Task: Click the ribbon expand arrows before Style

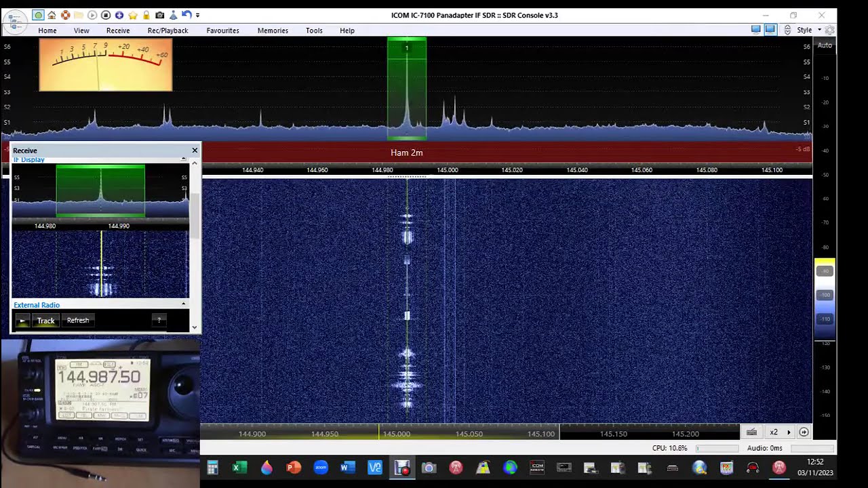Action: click(787, 30)
